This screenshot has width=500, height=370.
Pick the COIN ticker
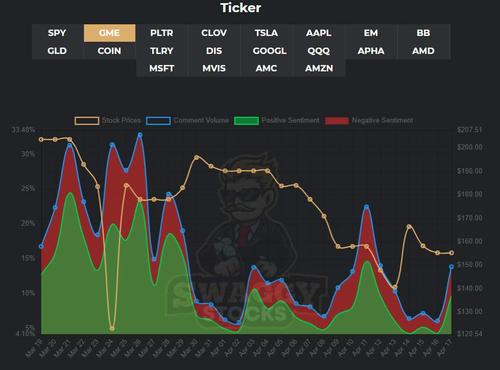109,51
